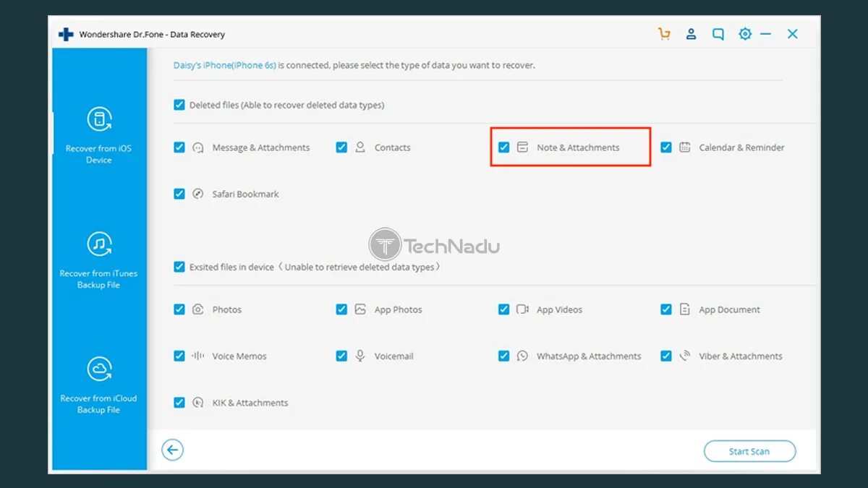Click the Contacts person icon

coord(360,147)
